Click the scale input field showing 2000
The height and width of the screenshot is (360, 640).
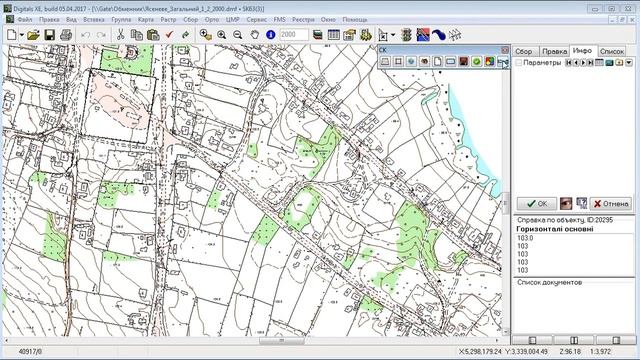[x=294, y=35]
